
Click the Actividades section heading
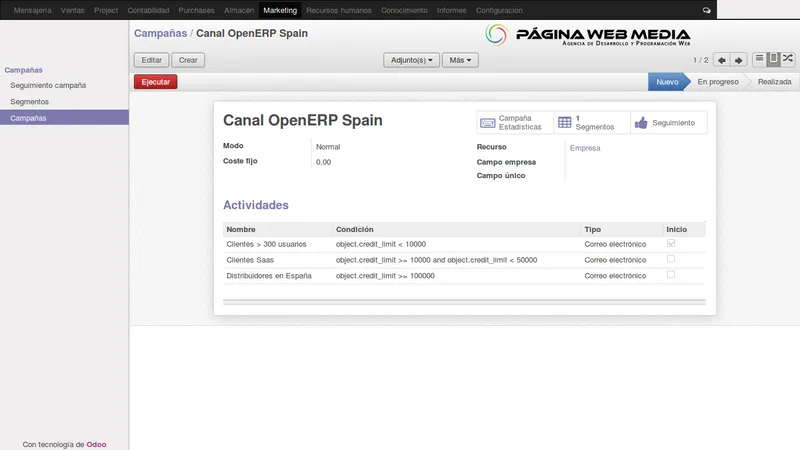click(x=256, y=205)
